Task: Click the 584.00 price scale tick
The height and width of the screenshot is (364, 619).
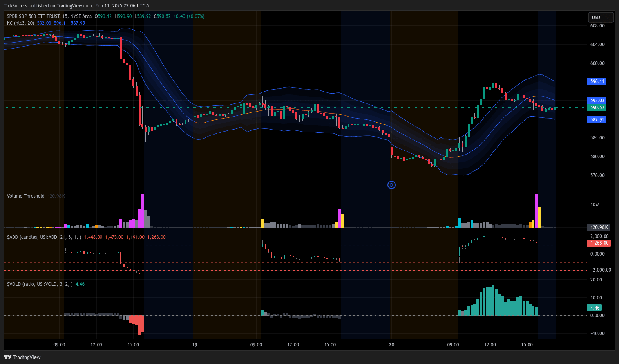Action: [597, 138]
